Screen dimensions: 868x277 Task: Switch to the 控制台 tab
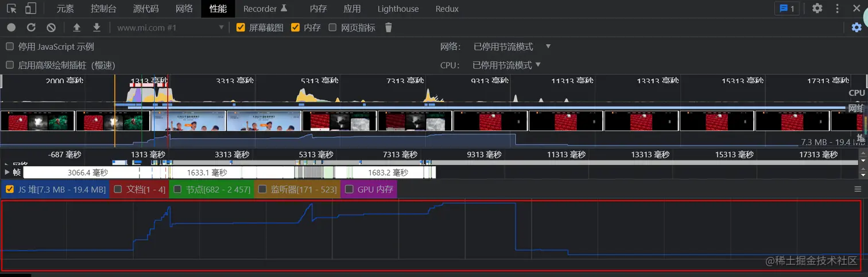[x=103, y=9]
